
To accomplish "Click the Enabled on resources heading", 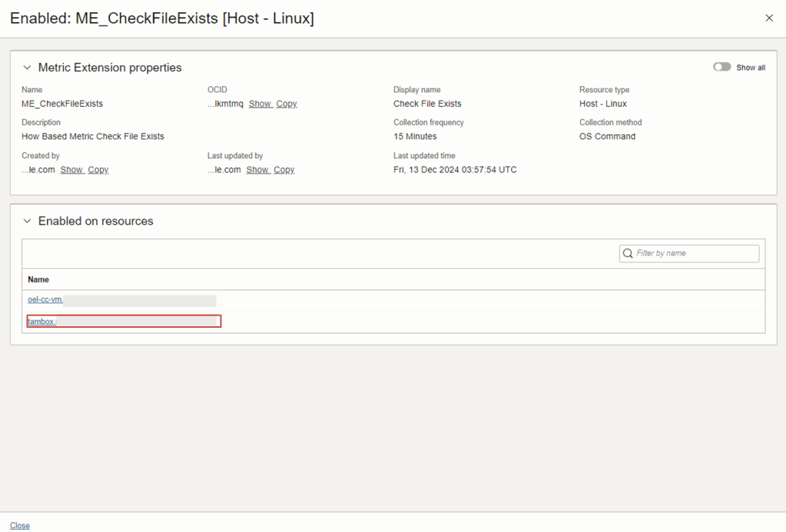I will click(96, 221).
